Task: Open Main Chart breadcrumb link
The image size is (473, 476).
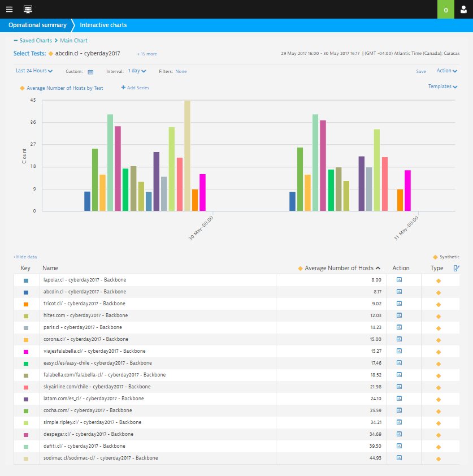Action: 73,40
